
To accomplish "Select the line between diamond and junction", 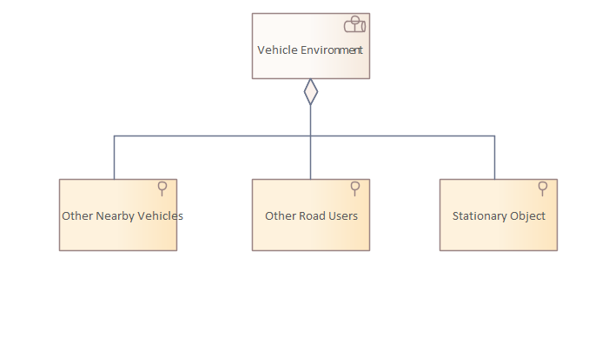I will (311, 121).
